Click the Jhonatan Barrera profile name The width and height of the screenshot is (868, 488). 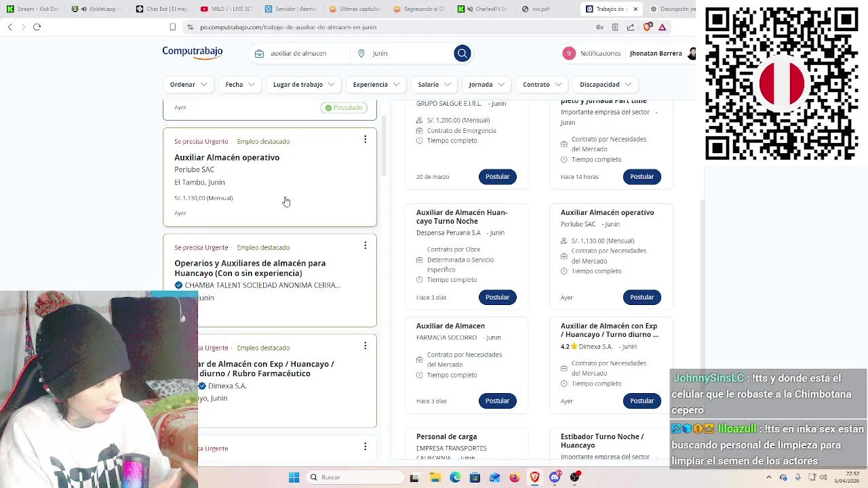pyautogui.click(x=656, y=53)
